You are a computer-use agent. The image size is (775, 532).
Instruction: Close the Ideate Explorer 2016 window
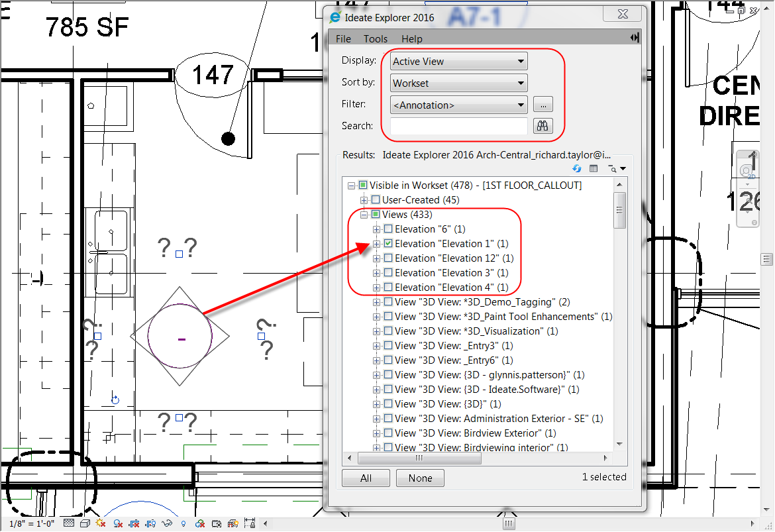623,14
